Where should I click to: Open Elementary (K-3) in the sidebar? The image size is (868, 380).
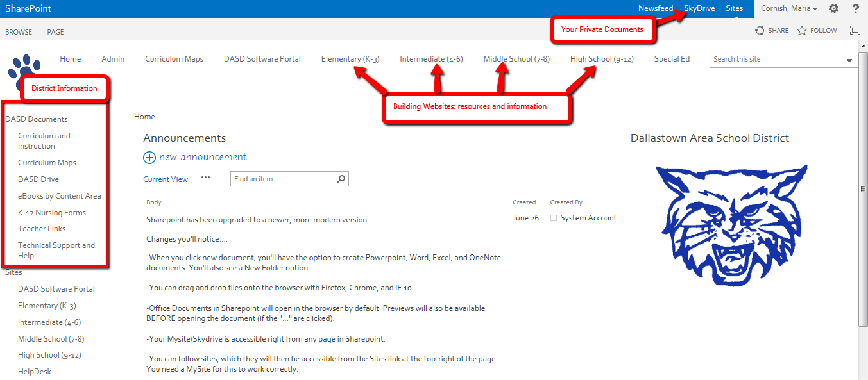[47, 306]
